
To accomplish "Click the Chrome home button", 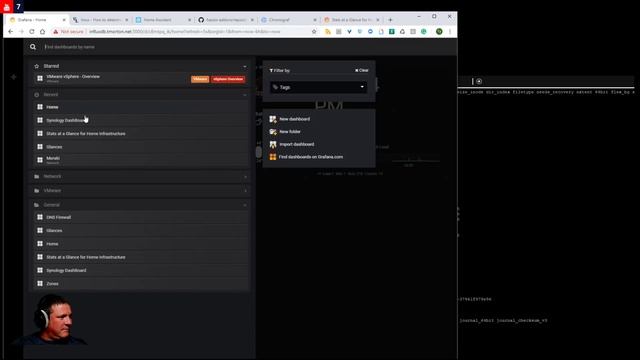I will 42,31.
